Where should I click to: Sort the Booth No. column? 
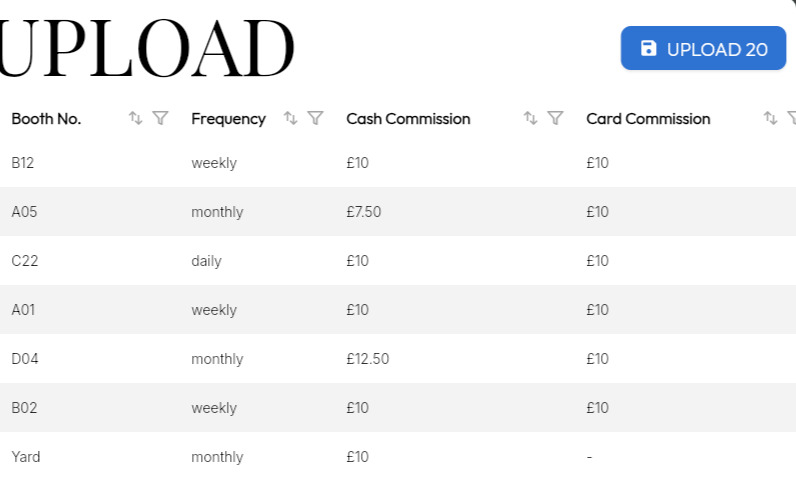(136, 118)
